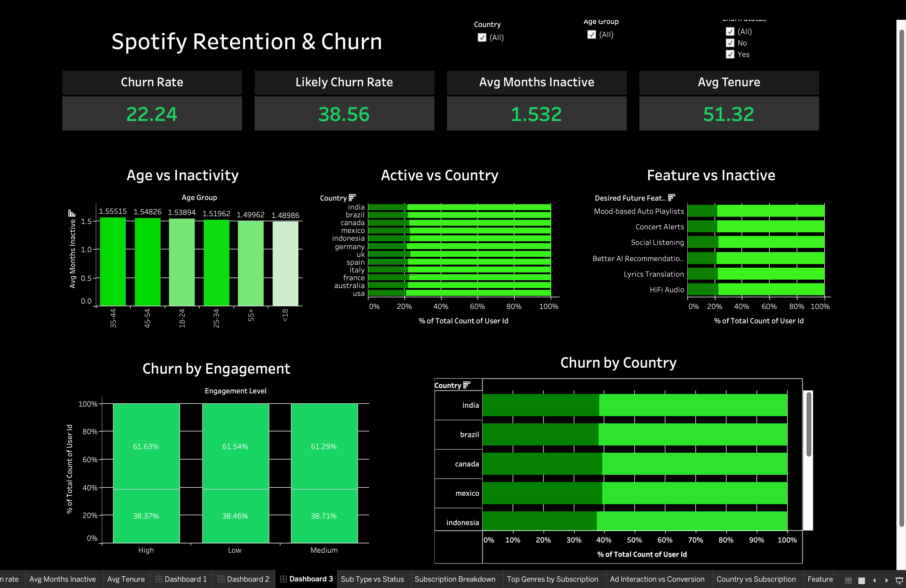The width and height of the screenshot is (906, 588).
Task: Open the partially visible Feature tab
Action: pos(820,579)
